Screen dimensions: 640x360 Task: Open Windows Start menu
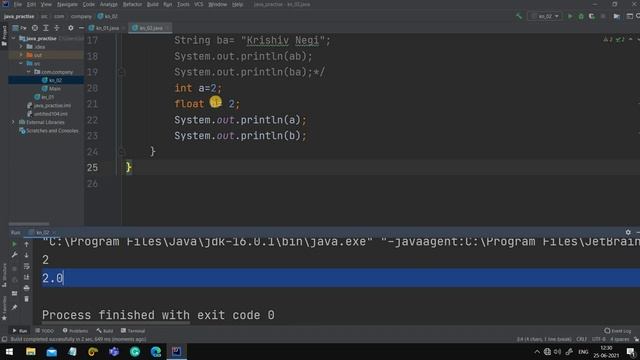[9, 351]
